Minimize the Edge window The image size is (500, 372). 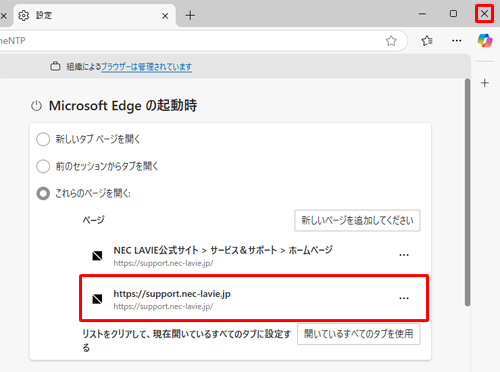pos(422,14)
